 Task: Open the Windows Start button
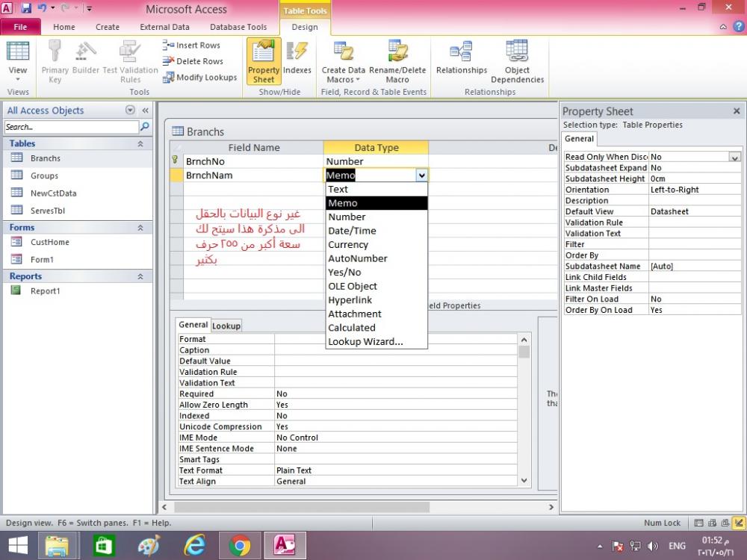tap(18, 545)
